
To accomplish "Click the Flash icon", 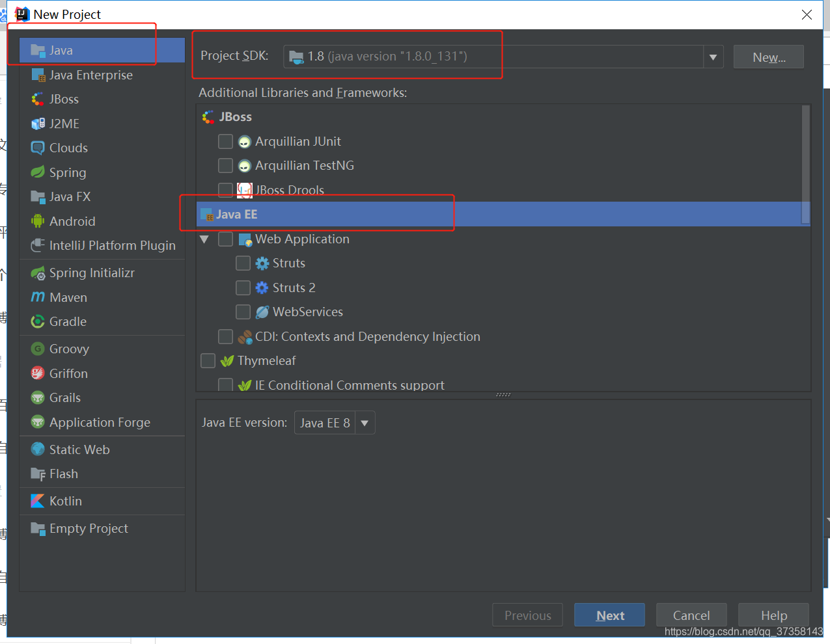I will pos(38,474).
